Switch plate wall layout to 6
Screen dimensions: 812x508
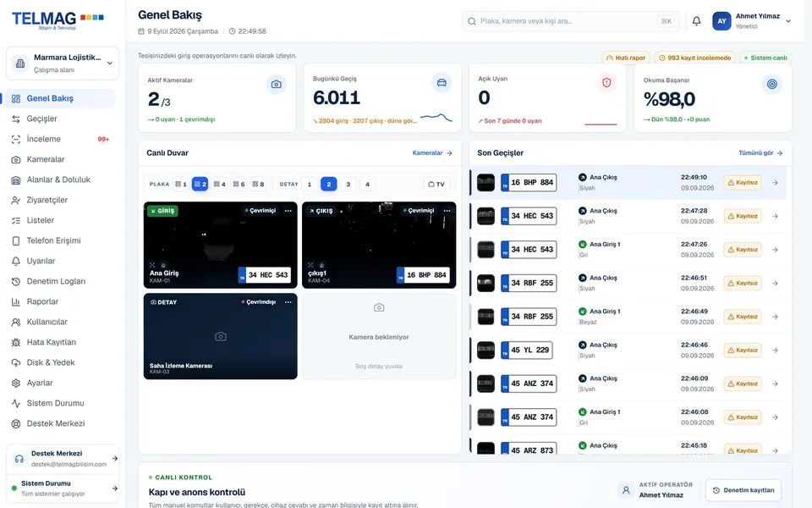click(239, 184)
